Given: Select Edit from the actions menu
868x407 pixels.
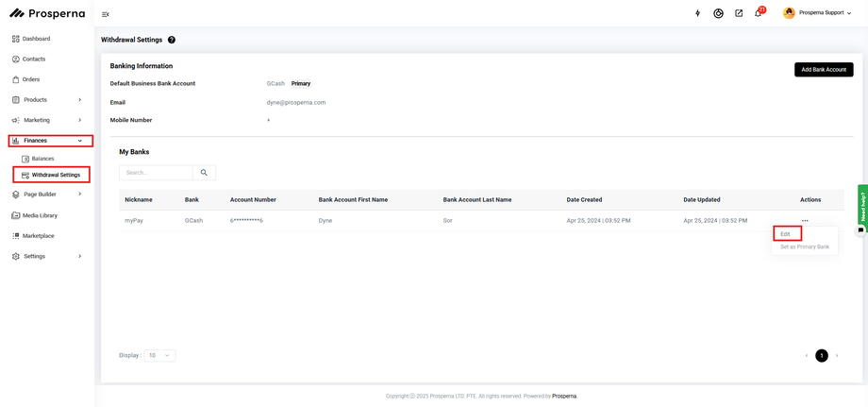Looking at the screenshot, I should (787, 234).
